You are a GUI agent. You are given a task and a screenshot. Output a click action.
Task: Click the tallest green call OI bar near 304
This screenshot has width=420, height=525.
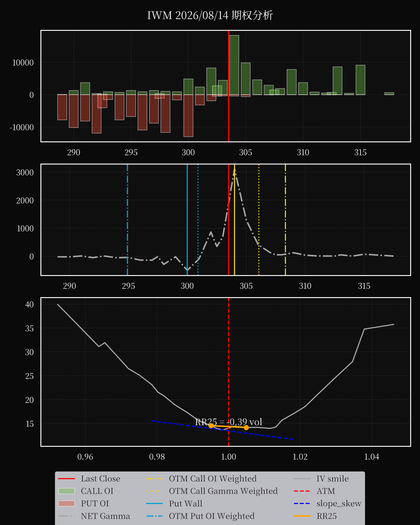pos(234,65)
